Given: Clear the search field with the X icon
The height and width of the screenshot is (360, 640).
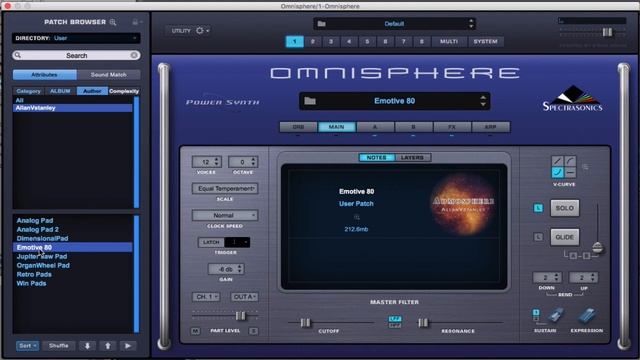Looking at the screenshot, I should pos(134,55).
